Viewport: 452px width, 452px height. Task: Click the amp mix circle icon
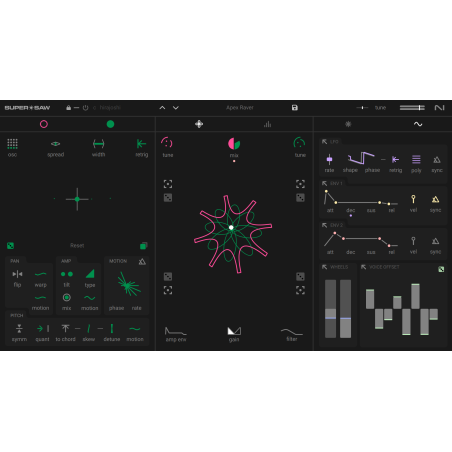pos(67,297)
